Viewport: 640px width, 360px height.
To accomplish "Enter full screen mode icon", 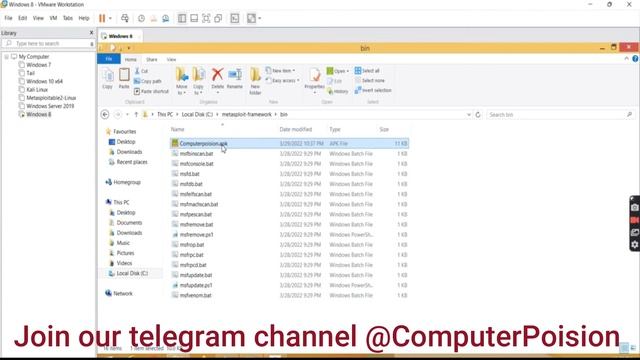I will pos(206,18).
